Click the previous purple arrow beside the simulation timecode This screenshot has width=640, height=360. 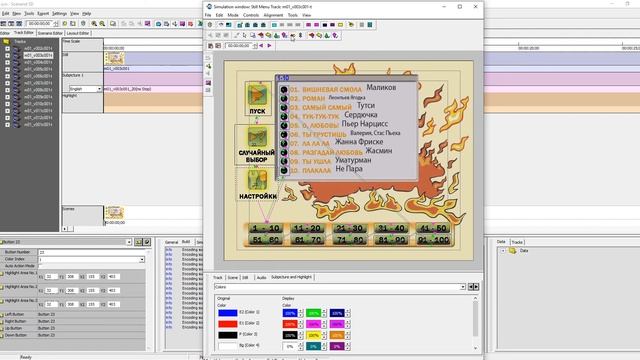[x=262, y=46]
